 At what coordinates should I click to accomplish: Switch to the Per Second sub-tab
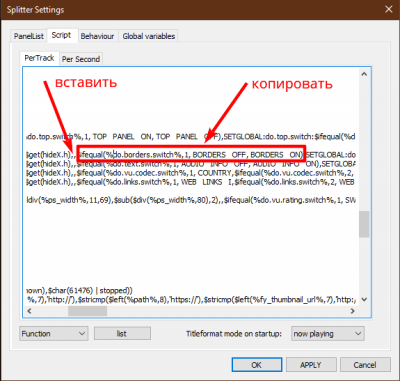[x=81, y=59]
